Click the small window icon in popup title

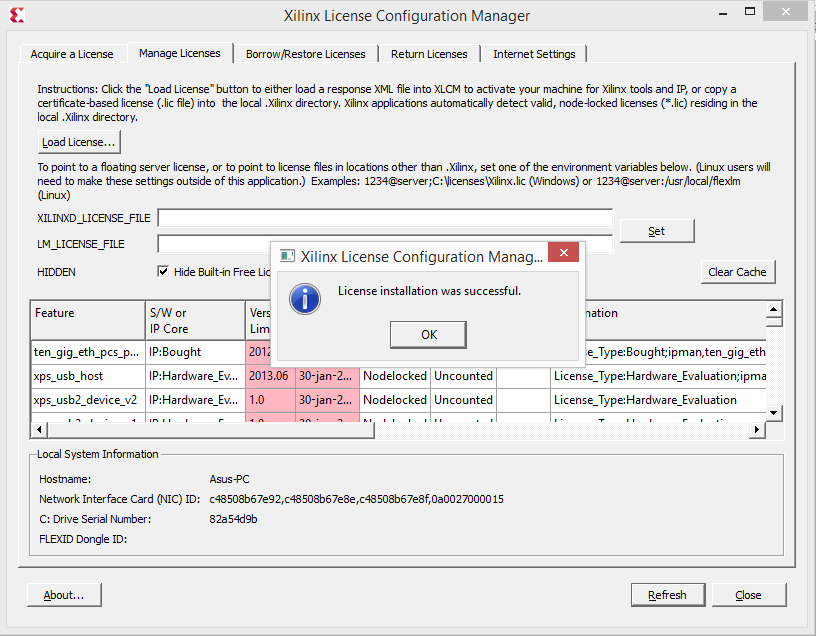click(286, 256)
